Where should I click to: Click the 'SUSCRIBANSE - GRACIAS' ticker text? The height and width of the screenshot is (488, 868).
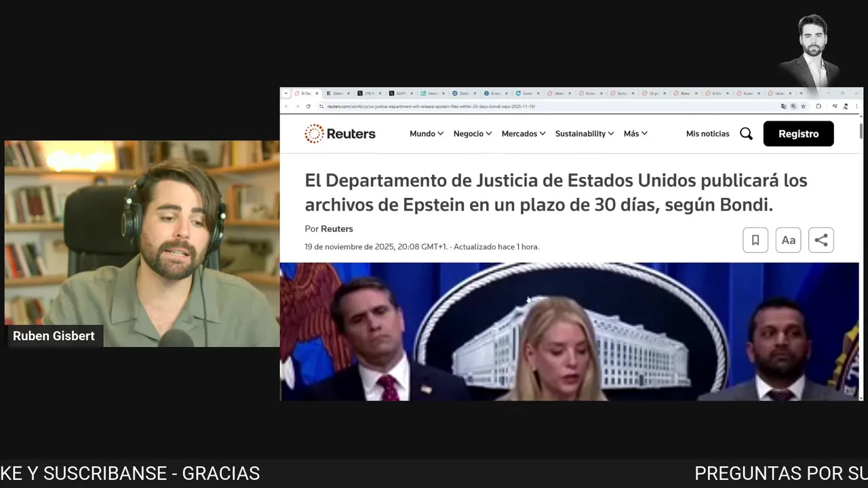[x=151, y=474]
